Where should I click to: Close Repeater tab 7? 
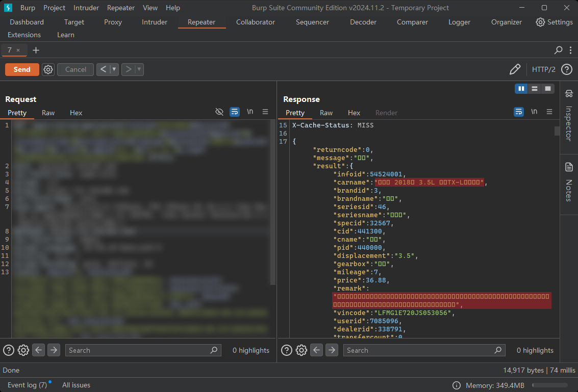click(x=18, y=50)
